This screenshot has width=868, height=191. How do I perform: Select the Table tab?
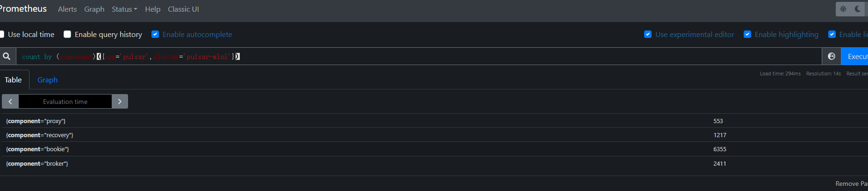(13, 80)
